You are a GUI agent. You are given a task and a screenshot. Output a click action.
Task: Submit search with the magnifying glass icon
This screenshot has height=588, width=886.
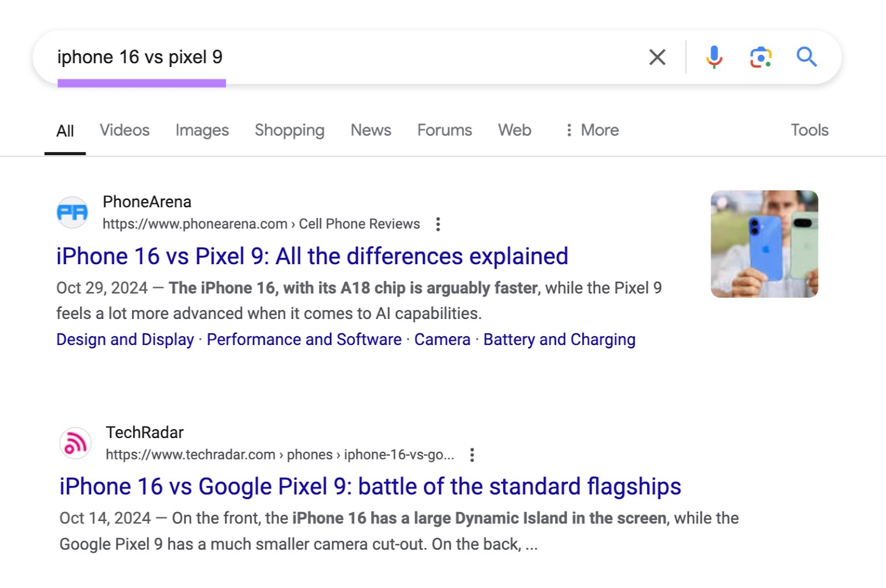pos(807,57)
